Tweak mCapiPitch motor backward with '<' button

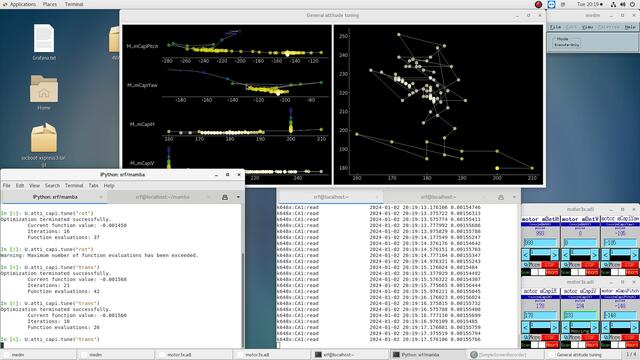click(606, 327)
